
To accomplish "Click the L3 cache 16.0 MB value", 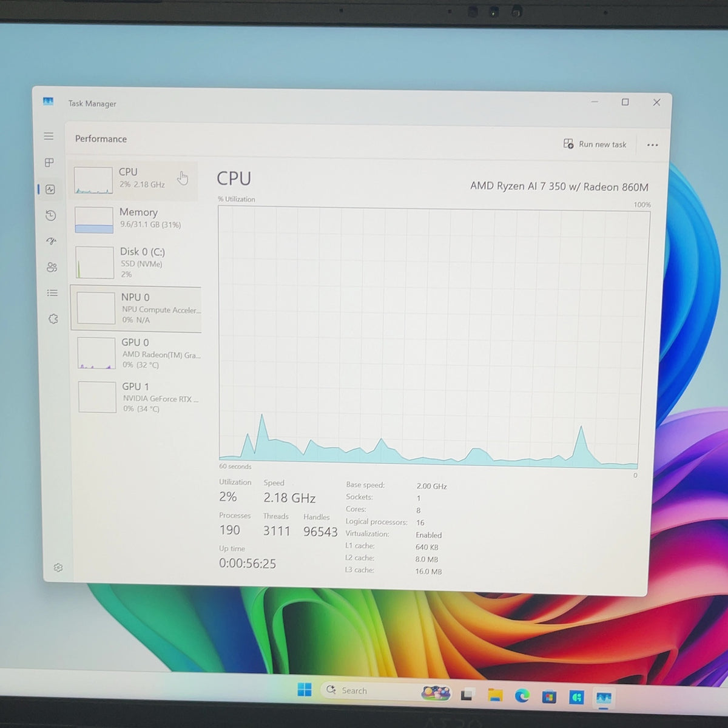I will tap(429, 571).
